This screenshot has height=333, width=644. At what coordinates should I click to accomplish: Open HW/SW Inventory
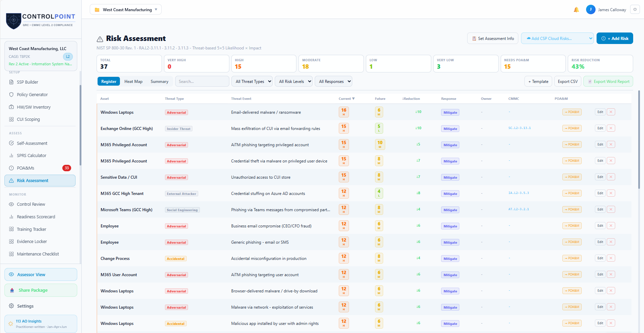pyautogui.click(x=34, y=107)
